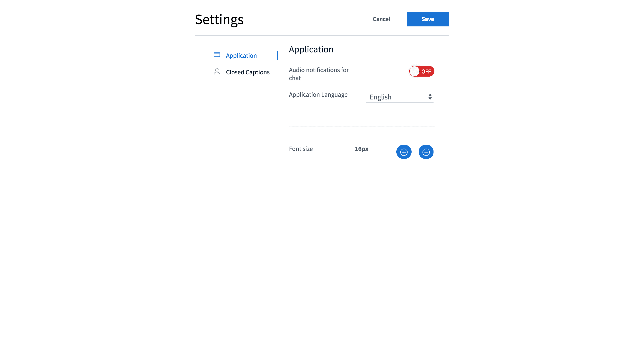Select the English language combo box text
This screenshot has width=644, height=357.
(x=380, y=97)
